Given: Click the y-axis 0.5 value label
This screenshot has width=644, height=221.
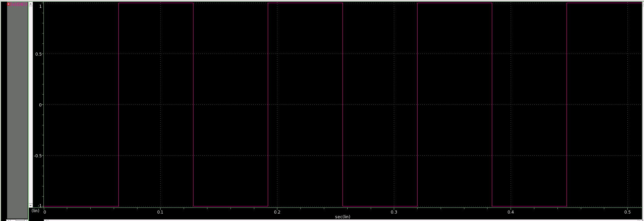Looking at the screenshot, I should [39, 54].
